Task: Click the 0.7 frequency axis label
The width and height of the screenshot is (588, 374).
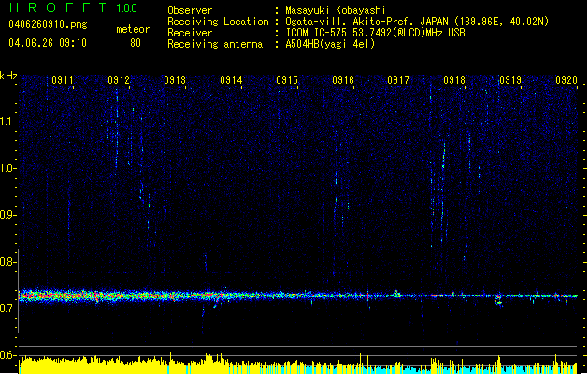Action: tap(7, 309)
